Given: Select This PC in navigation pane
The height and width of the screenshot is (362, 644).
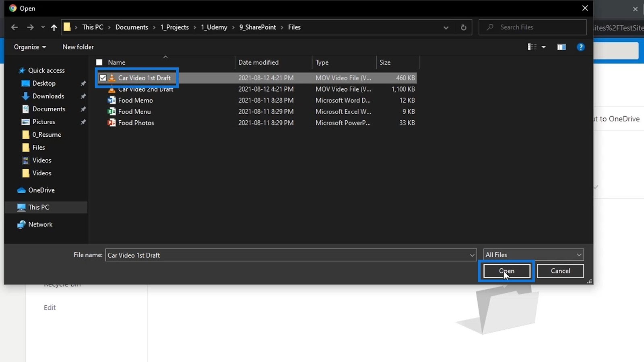Looking at the screenshot, I should click(39, 207).
